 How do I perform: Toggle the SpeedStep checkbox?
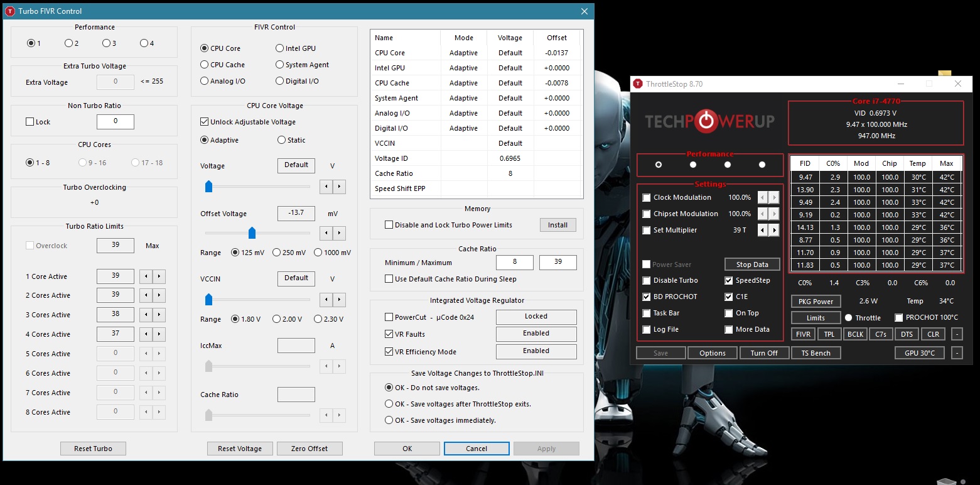(x=729, y=280)
